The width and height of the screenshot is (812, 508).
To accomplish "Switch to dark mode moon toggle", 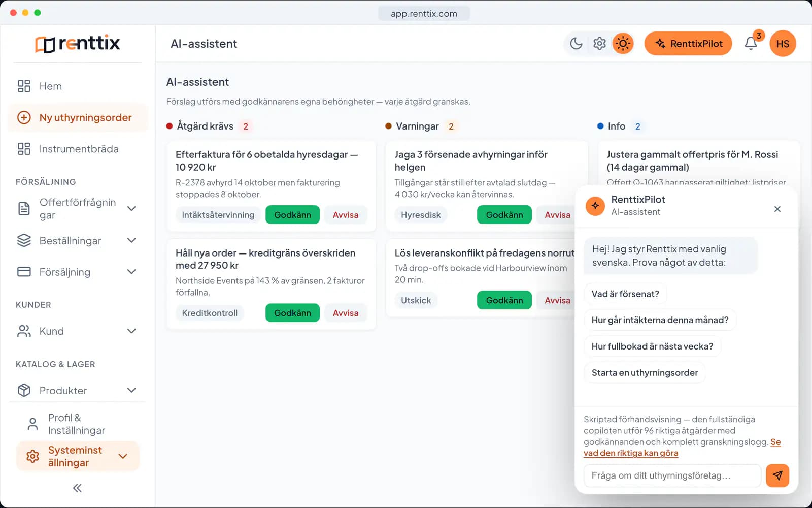I will pos(576,44).
